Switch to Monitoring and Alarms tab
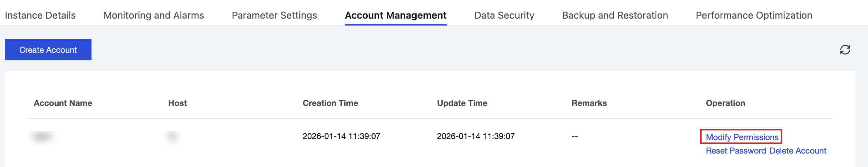 click(x=154, y=15)
